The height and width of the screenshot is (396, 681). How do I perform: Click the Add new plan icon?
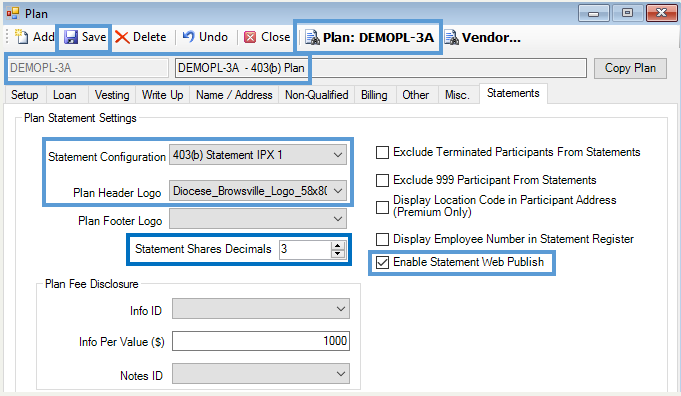pyautogui.click(x=22, y=37)
